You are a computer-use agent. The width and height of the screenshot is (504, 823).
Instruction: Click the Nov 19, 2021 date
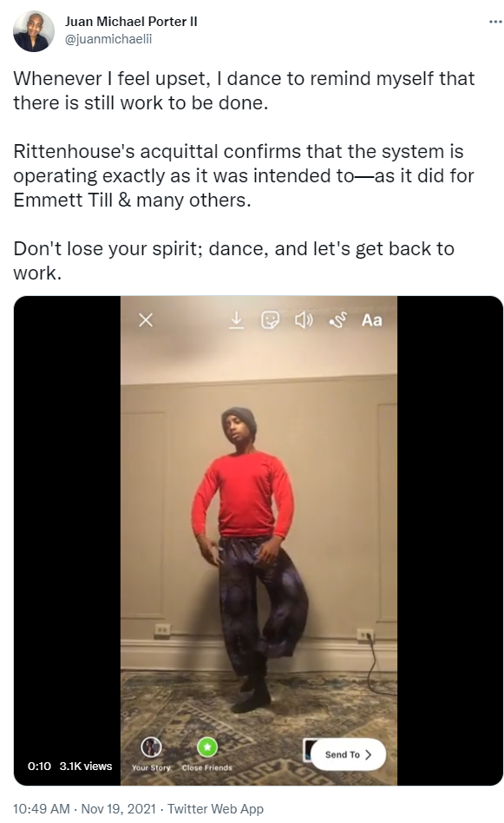pos(119,809)
